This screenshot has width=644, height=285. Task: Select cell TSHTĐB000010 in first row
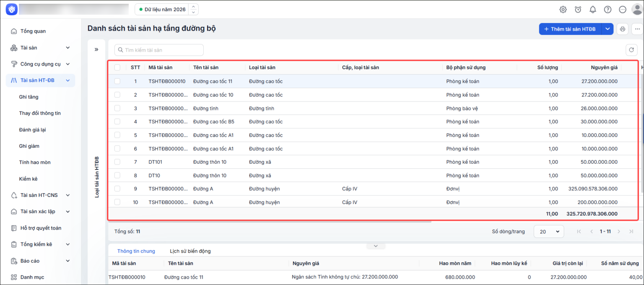(167, 81)
